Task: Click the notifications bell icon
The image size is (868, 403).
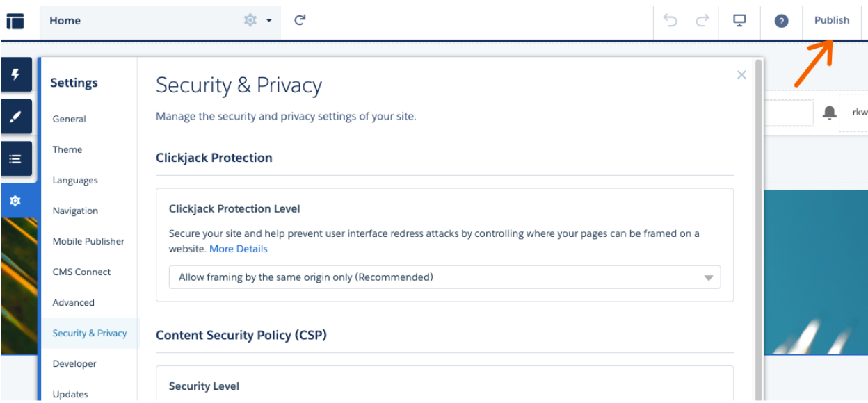Action: point(829,113)
